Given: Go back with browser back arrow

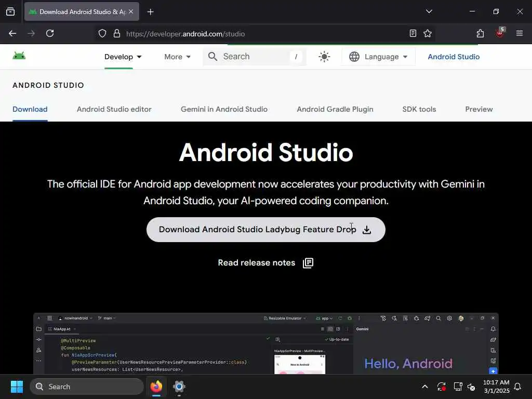Looking at the screenshot, I should pyautogui.click(x=12, y=34).
